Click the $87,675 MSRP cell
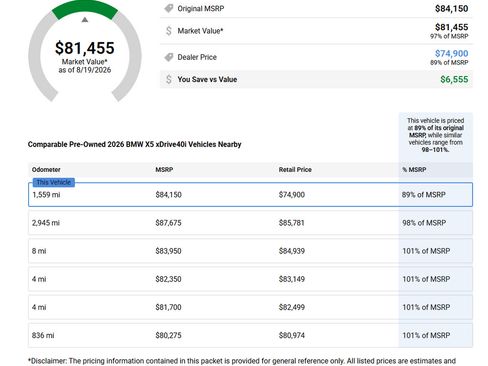 point(168,223)
